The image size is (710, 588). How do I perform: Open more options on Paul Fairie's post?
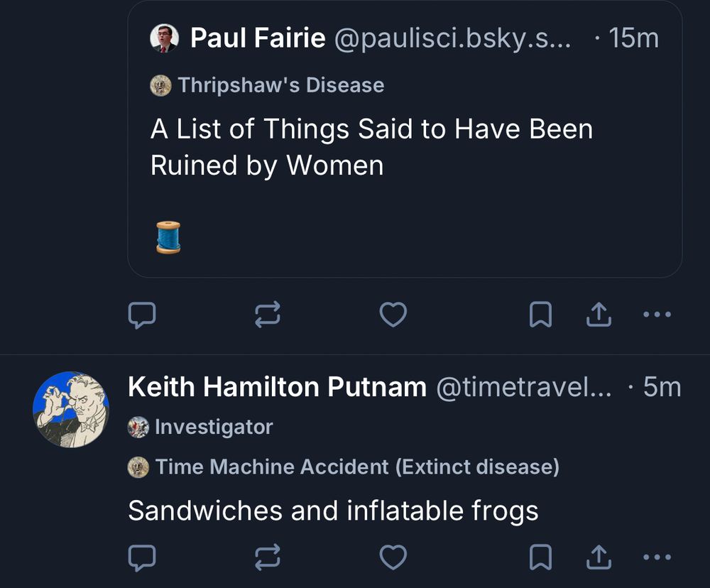(x=657, y=314)
